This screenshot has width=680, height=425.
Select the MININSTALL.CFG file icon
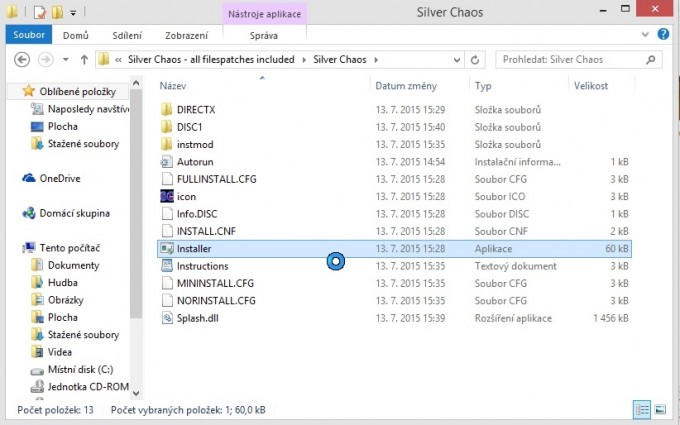[x=167, y=283]
